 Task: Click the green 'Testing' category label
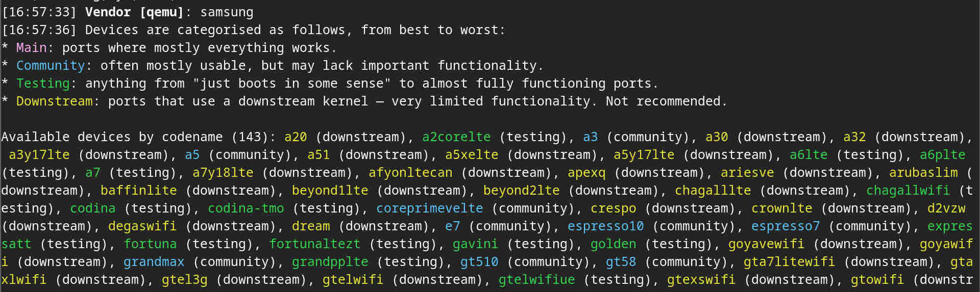pyautogui.click(x=43, y=84)
